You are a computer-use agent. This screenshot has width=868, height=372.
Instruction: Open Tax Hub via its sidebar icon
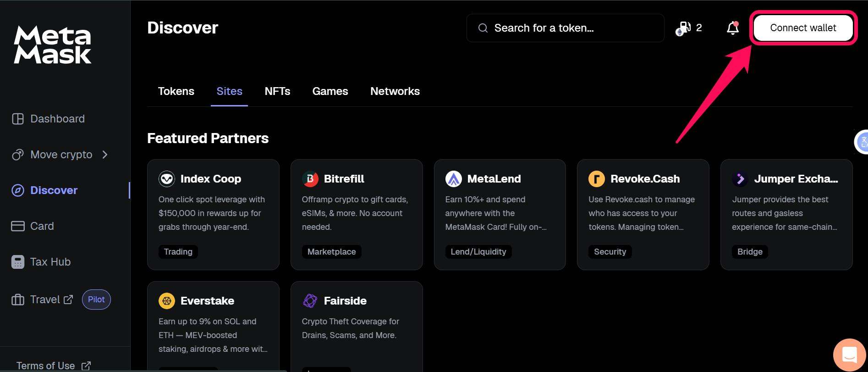(x=17, y=261)
